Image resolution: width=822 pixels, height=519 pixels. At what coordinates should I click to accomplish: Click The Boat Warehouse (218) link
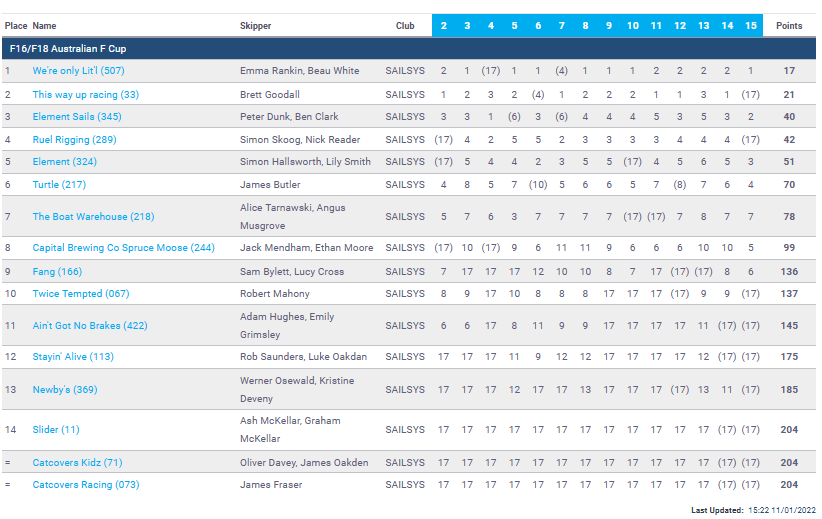pos(93,217)
